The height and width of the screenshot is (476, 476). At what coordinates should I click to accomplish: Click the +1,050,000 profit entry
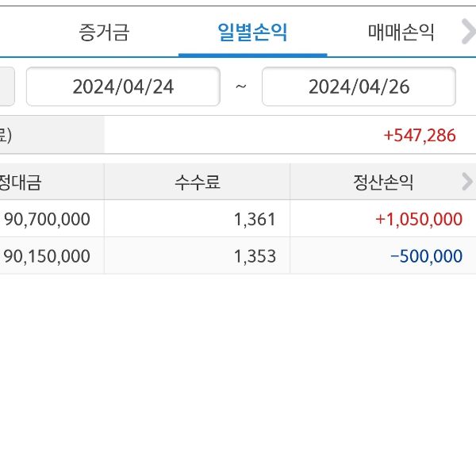[420, 219]
